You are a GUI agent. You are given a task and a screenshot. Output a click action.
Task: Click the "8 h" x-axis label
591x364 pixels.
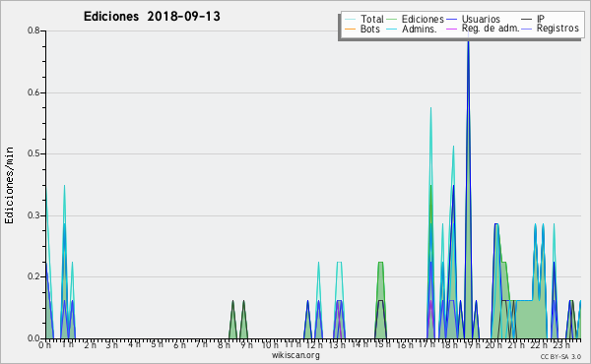coord(224,344)
